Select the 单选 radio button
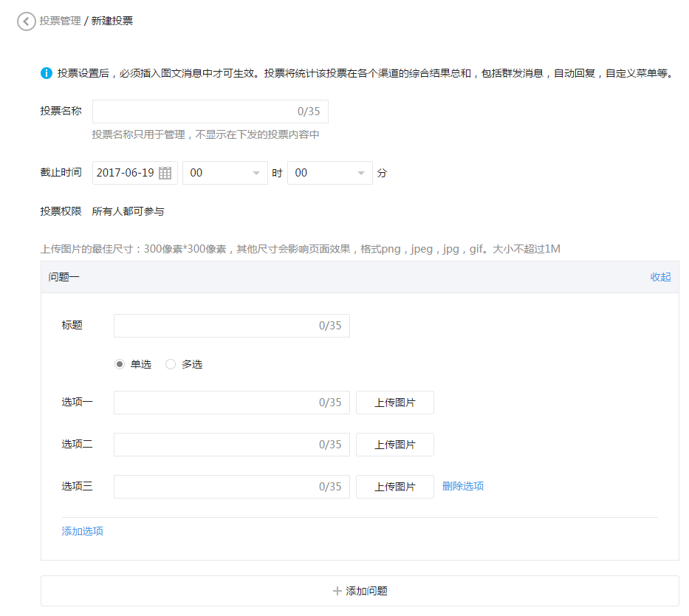 (x=120, y=364)
